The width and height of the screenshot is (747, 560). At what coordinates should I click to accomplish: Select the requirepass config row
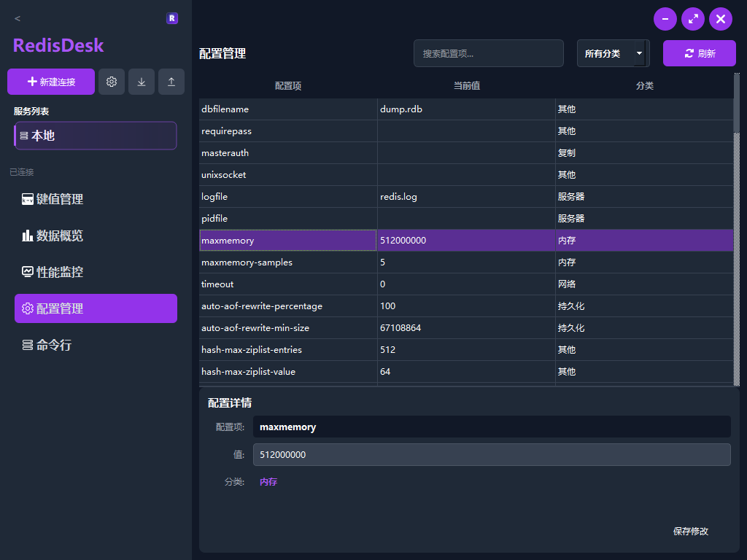pyautogui.click(x=466, y=131)
